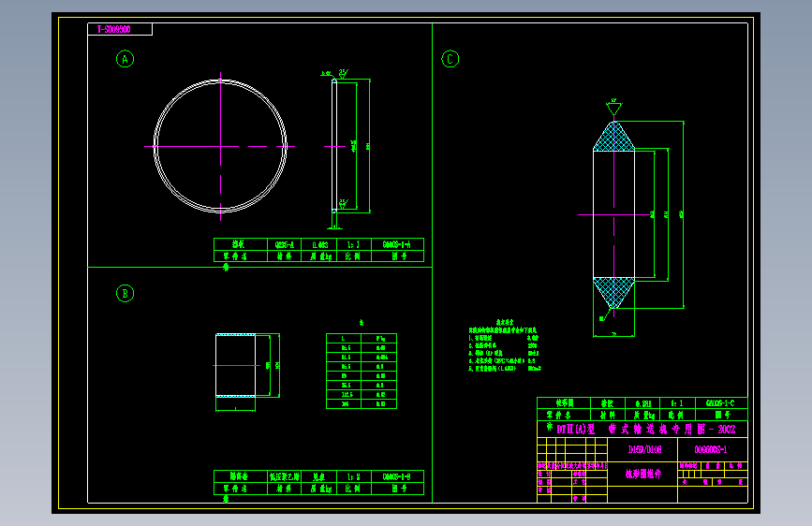Select the circled C view marker

click(x=450, y=59)
